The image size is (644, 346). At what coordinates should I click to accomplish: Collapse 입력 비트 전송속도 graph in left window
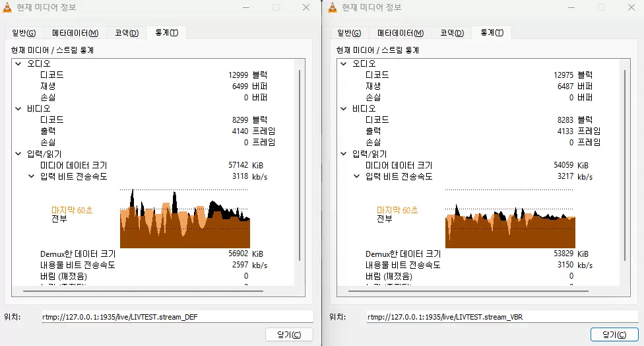(x=31, y=176)
